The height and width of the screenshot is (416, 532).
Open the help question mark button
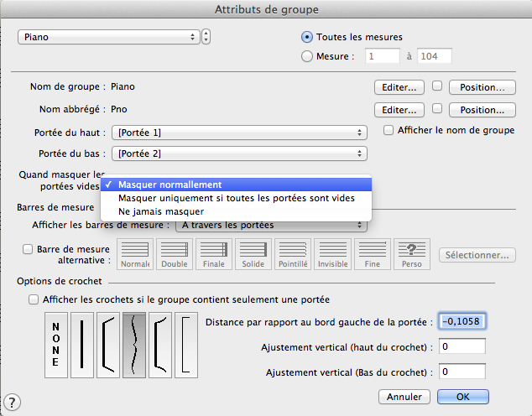(13, 403)
